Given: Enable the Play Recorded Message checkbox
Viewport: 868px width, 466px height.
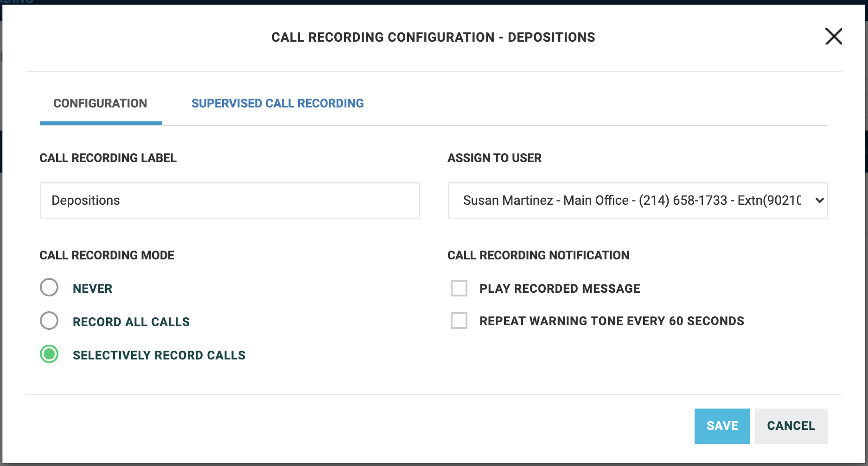Looking at the screenshot, I should tap(459, 288).
